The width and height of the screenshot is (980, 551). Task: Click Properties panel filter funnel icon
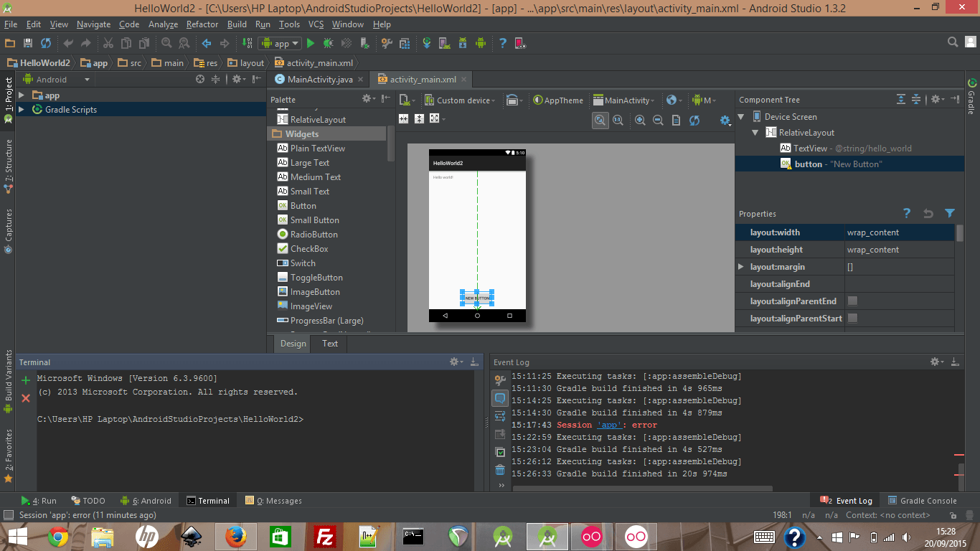click(950, 213)
